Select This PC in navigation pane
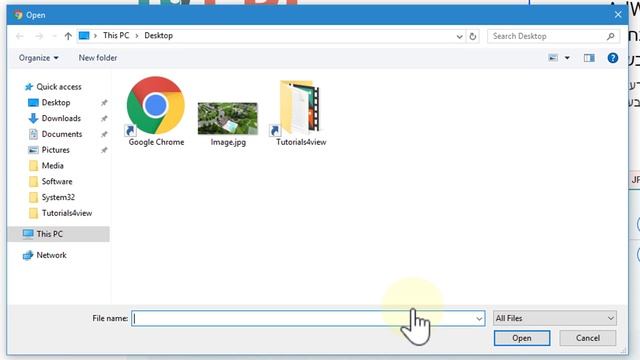Screen dimensions: 640x360 click(x=58, y=234)
